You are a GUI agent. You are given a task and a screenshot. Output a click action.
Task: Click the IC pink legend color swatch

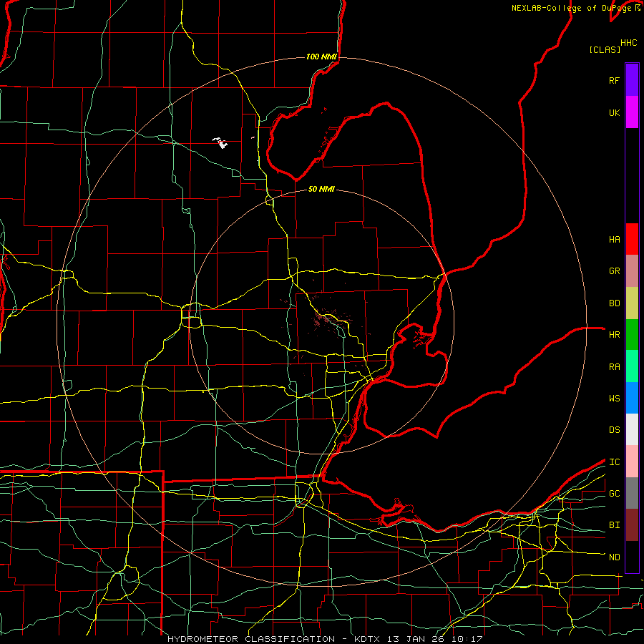click(632, 462)
